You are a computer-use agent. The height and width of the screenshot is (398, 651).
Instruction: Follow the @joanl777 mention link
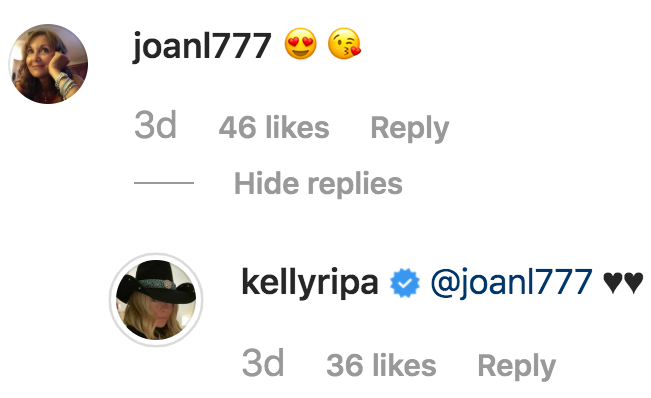(x=512, y=283)
